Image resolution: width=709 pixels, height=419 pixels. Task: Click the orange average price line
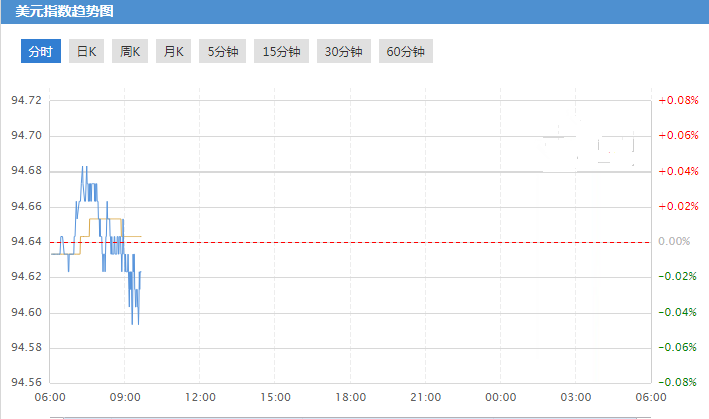(105, 218)
